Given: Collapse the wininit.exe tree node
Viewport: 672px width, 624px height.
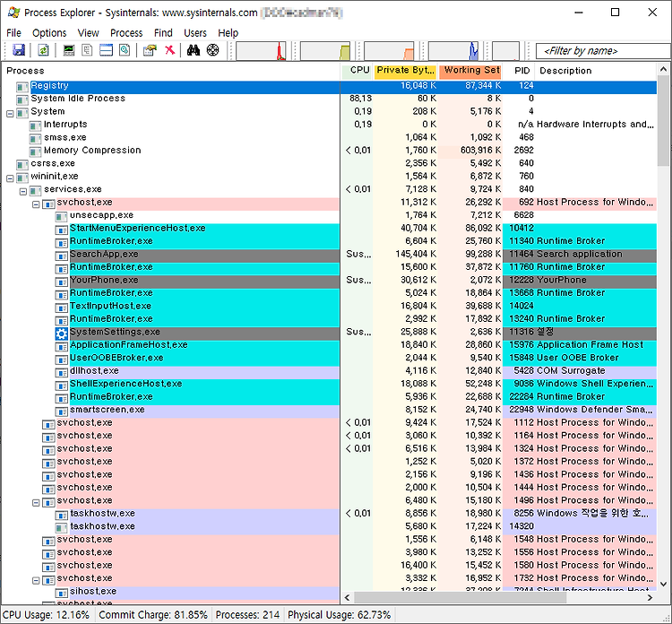Looking at the screenshot, I should [10, 178].
